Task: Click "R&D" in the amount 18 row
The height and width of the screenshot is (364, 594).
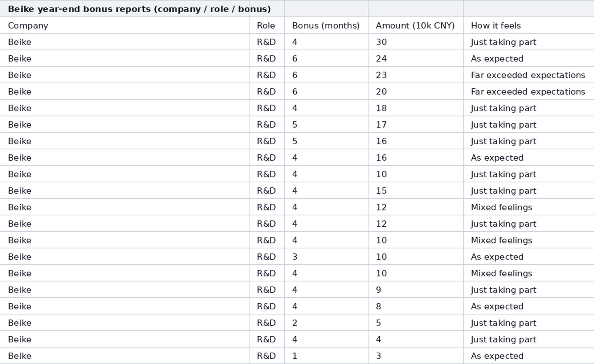Action: tap(266, 108)
